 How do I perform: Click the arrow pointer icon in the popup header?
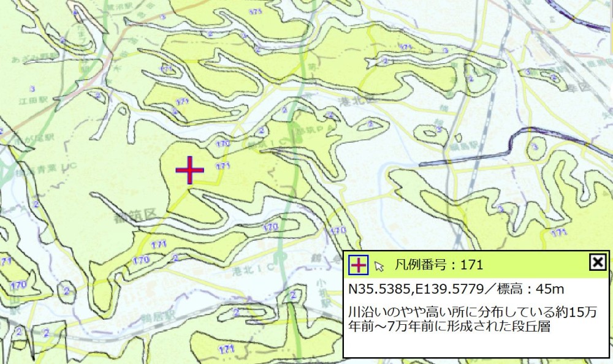tap(379, 266)
